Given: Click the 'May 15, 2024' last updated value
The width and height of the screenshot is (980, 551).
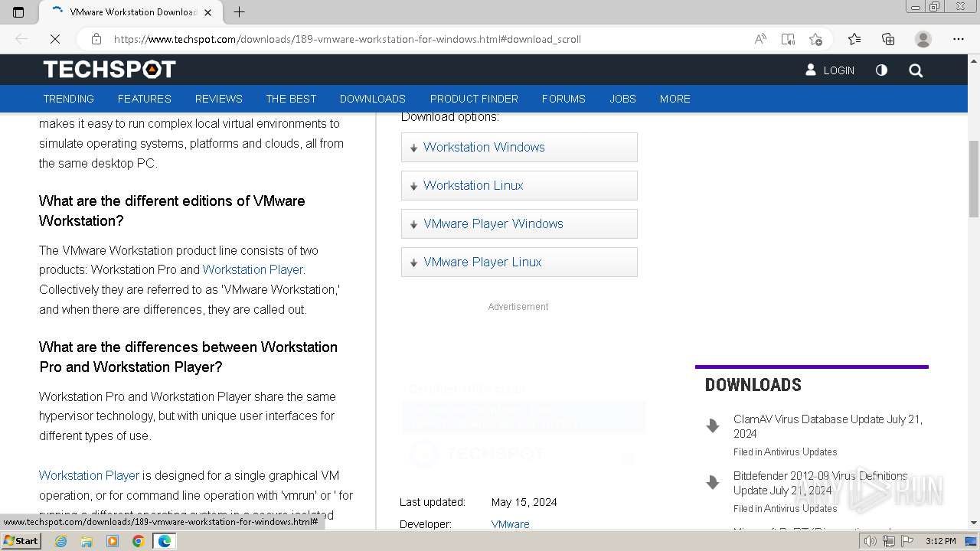Looking at the screenshot, I should click(524, 502).
